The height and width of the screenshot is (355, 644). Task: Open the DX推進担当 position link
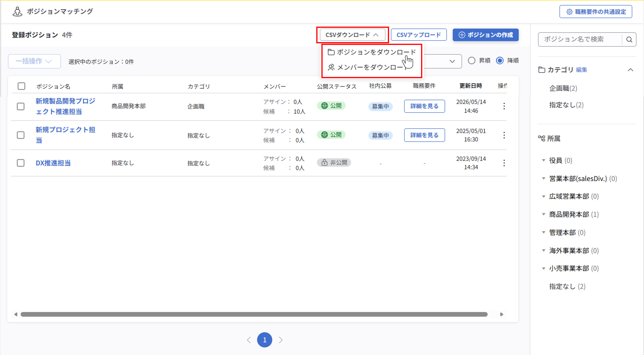(x=53, y=163)
